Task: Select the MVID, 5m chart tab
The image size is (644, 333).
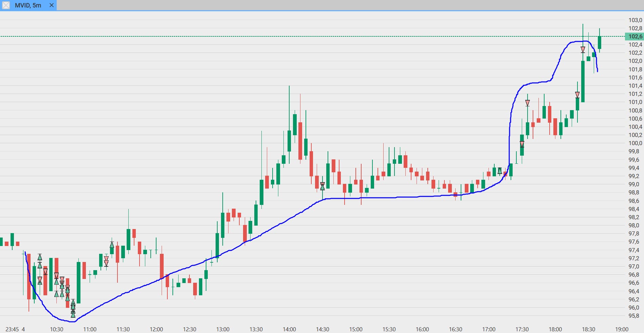Action: tap(28, 5)
